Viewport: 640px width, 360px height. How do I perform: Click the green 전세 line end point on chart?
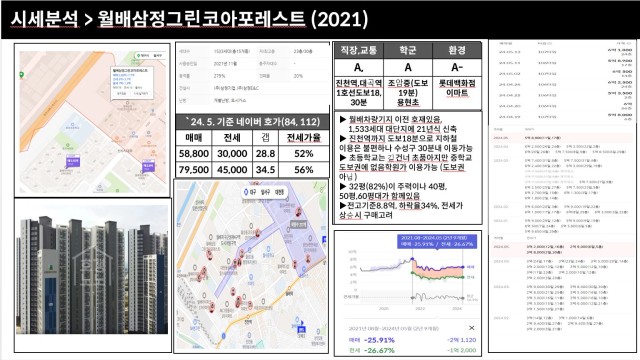[x=463, y=277]
